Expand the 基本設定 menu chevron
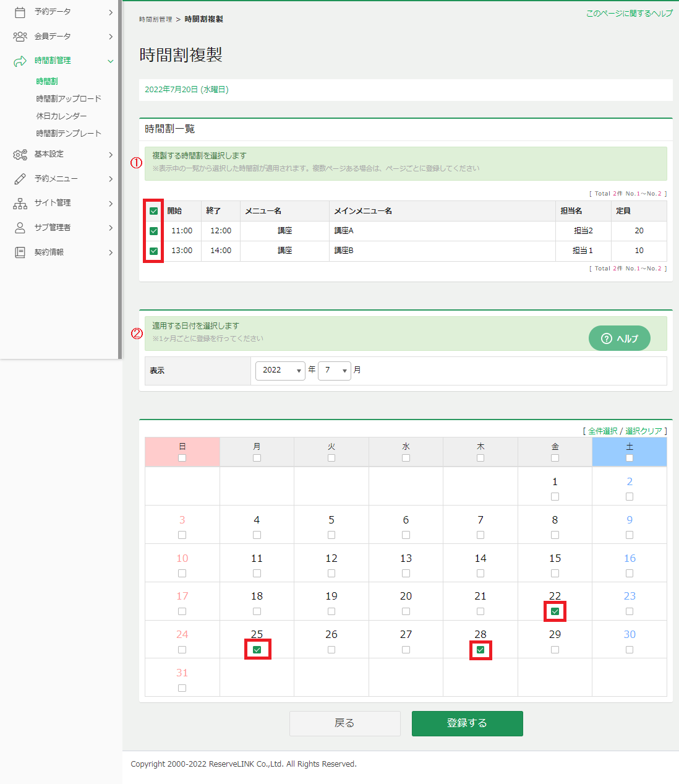This screenshot has width=679, height=784. [x=111, y=155]
